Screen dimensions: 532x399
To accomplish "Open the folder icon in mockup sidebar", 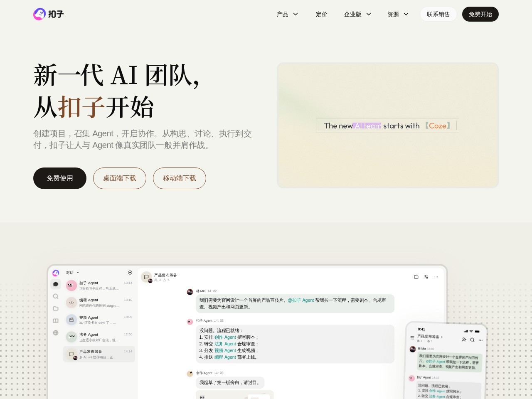I will pos(56,308).
